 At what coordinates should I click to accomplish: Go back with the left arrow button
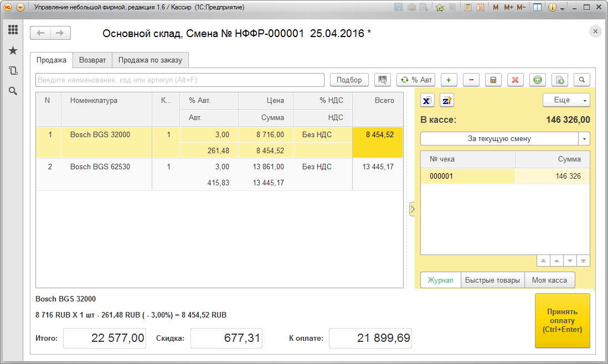tap(40, 33)
